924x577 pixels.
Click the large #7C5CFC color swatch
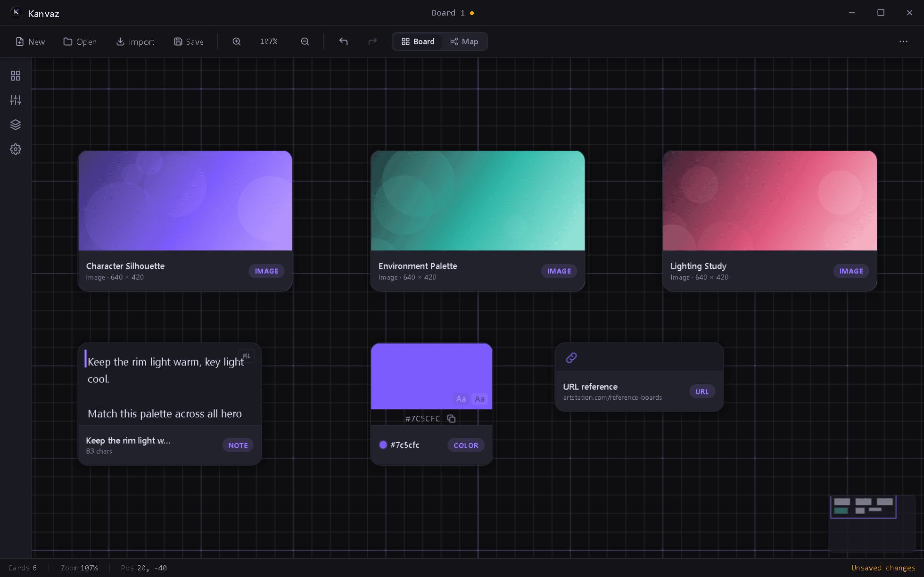(431, 376)
